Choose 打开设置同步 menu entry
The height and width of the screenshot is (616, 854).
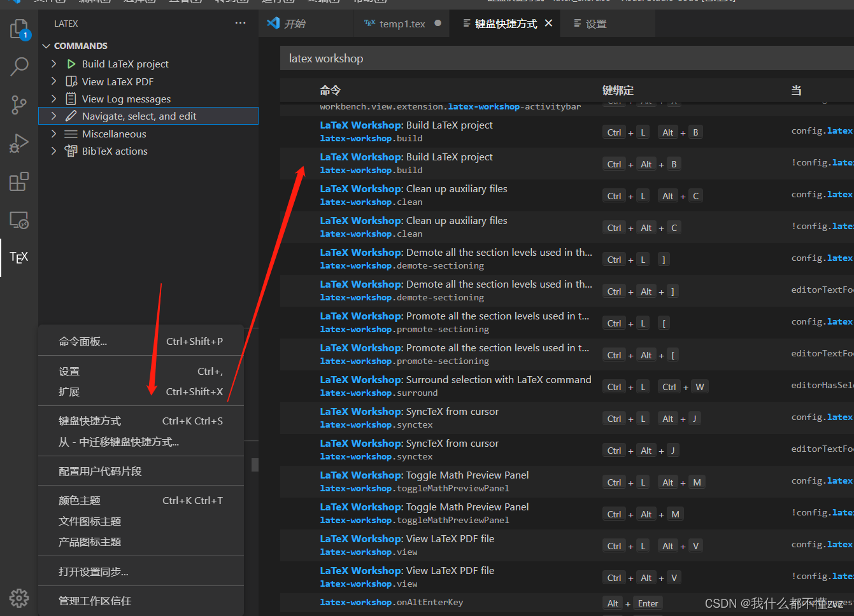(141, 572)
